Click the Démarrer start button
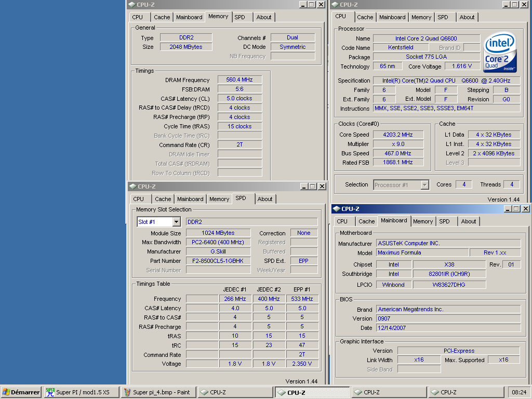This screenshot has width=532, height=399. click(x=21, y=392)
